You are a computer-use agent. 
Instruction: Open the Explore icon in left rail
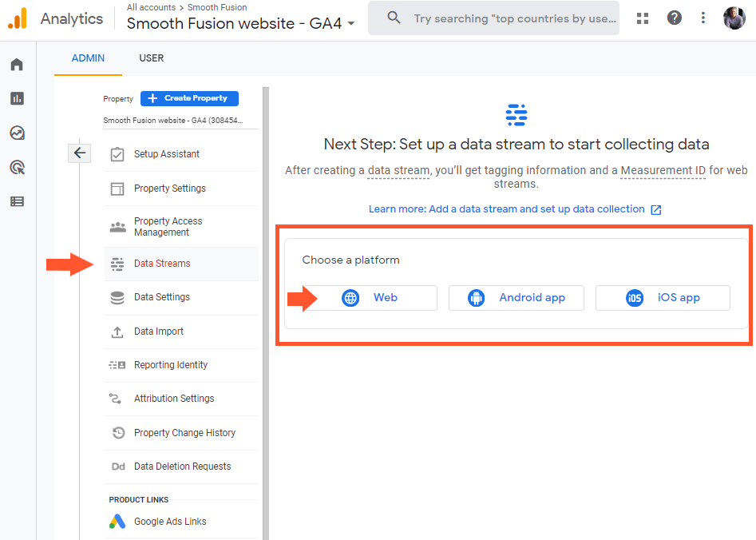pyautogui.click(x=18, y=133)
